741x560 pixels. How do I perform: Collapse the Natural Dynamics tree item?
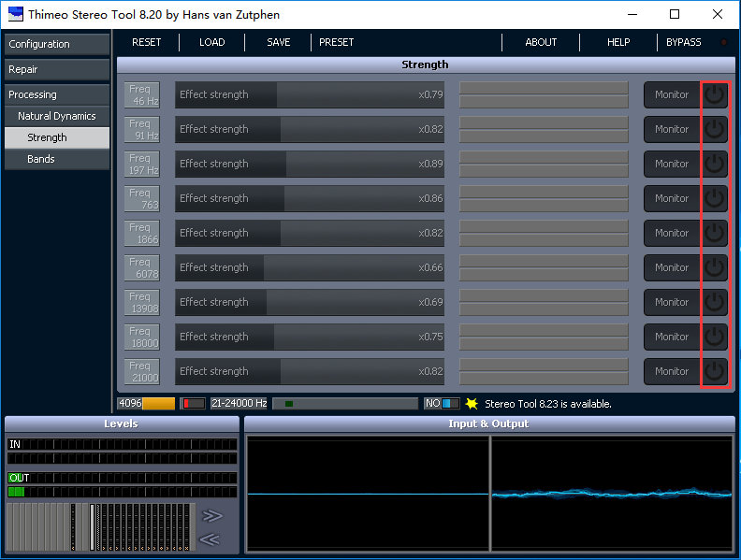(56, 116)
